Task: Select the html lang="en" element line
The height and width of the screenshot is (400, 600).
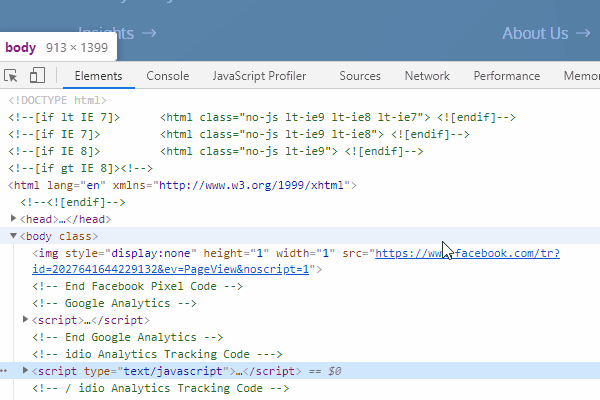Action: tap(182, 185)
